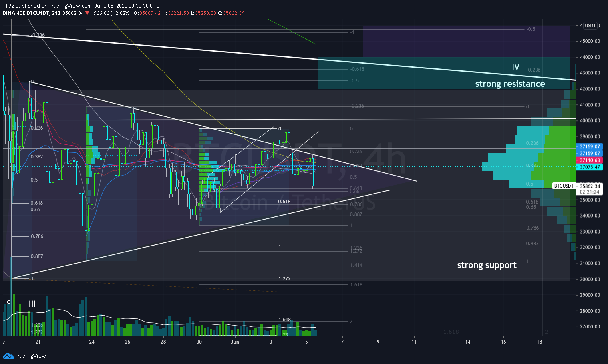The width and height of the screenshot is (608, 364).
Task: Click the 30 date on time axis
Action: (199, 342)
